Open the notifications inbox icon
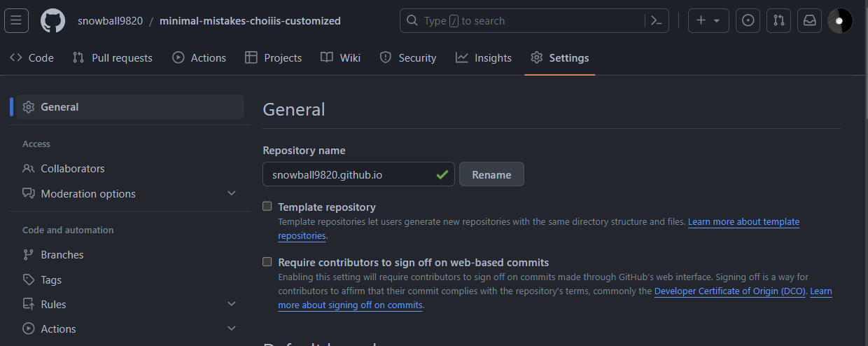868x346 pixels. [809, 20]
